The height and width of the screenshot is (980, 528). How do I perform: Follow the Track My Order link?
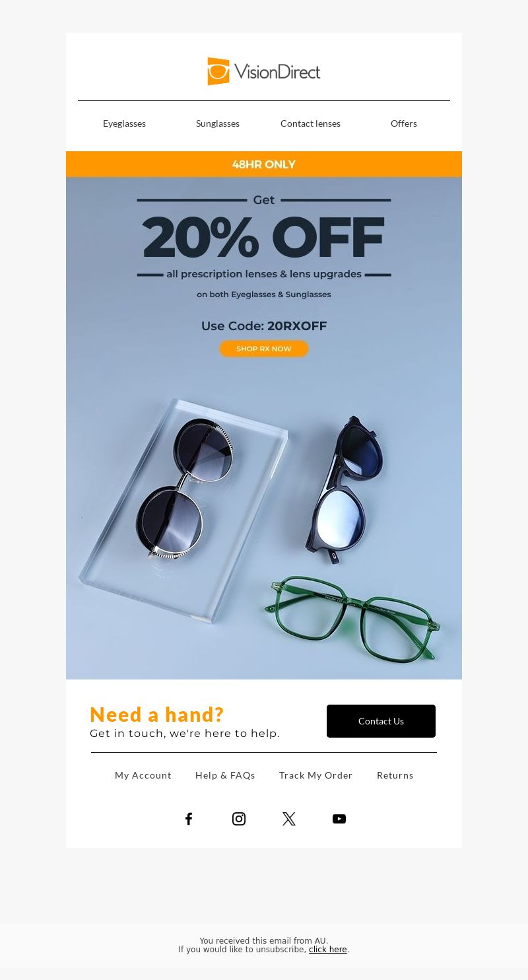(x=316, y=775)
